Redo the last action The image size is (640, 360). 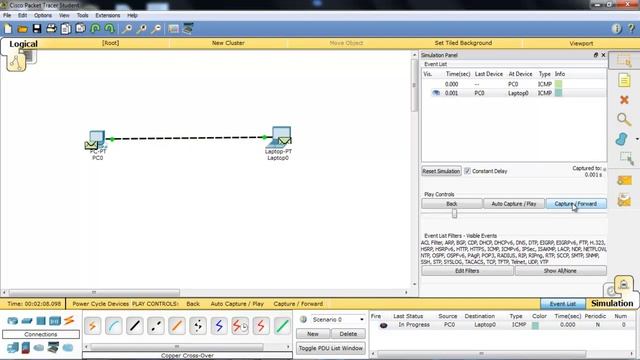(109, 29)
